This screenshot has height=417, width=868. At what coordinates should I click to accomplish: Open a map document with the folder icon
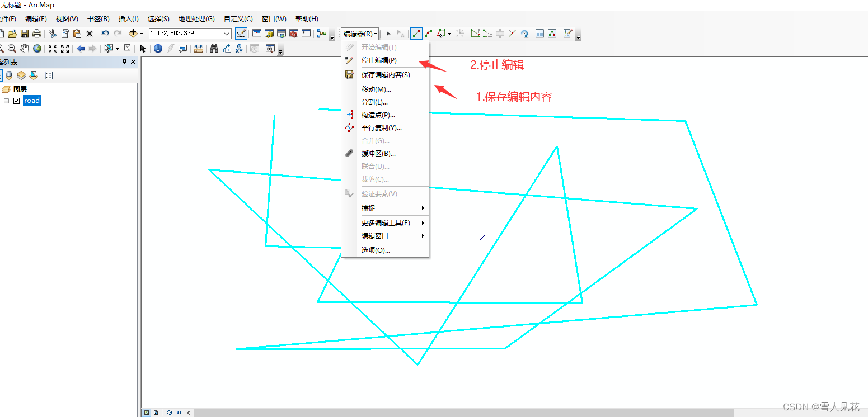[x=12, y=34]
